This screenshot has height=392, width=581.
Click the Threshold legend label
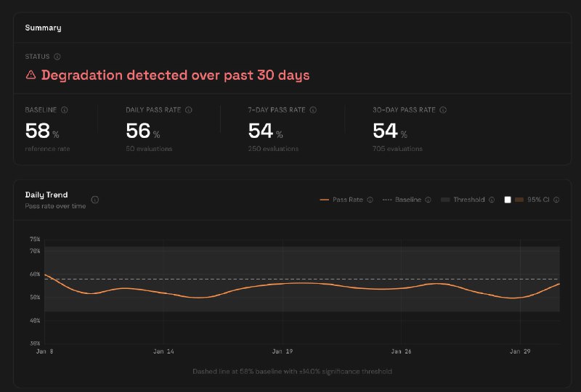[468, 200]
